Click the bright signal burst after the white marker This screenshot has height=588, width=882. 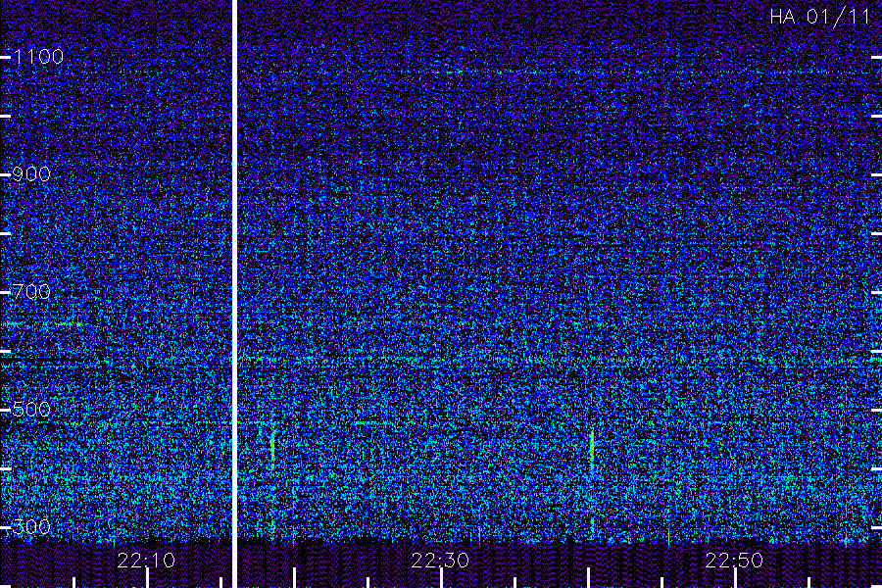(x=272, y=449)
